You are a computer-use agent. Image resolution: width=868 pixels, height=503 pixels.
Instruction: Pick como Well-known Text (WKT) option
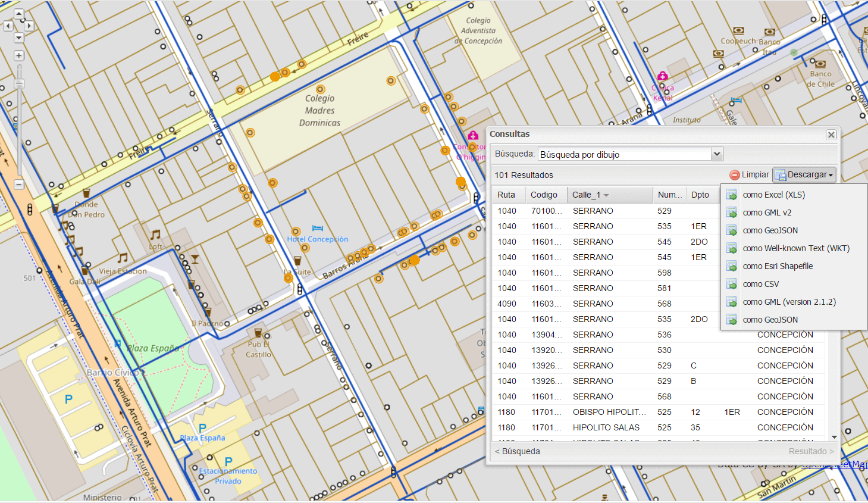pyautogui.click(x=795, y=248)
